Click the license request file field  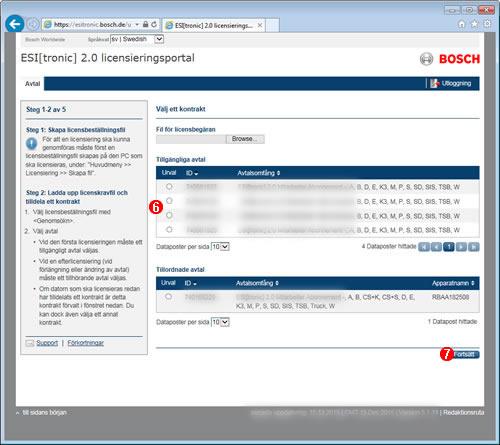pos(191,139)
